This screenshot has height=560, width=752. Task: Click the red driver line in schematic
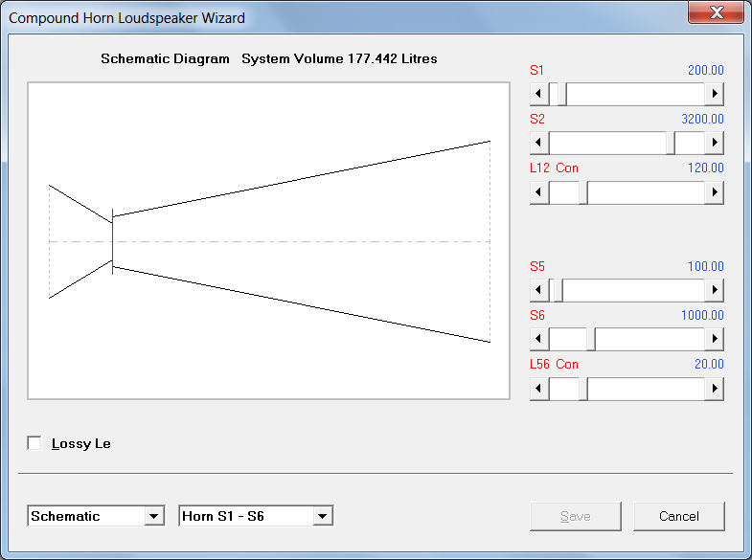112,241
